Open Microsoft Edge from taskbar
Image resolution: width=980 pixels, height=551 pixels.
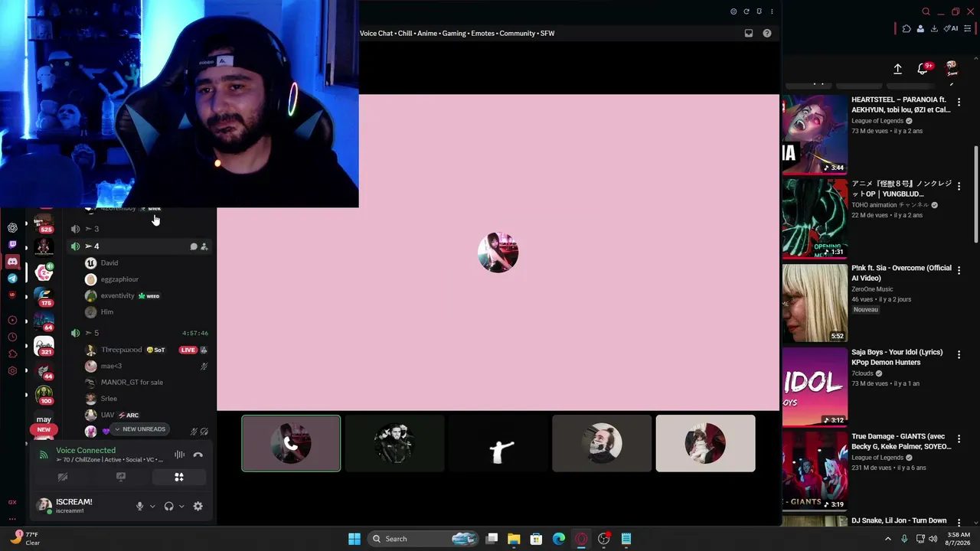(559, 539)
